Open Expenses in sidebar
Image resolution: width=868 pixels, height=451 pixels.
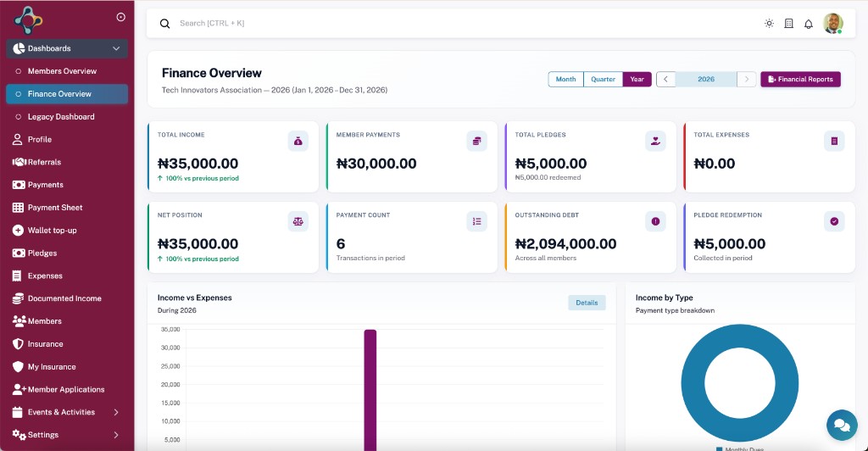(x=67, y=276)
